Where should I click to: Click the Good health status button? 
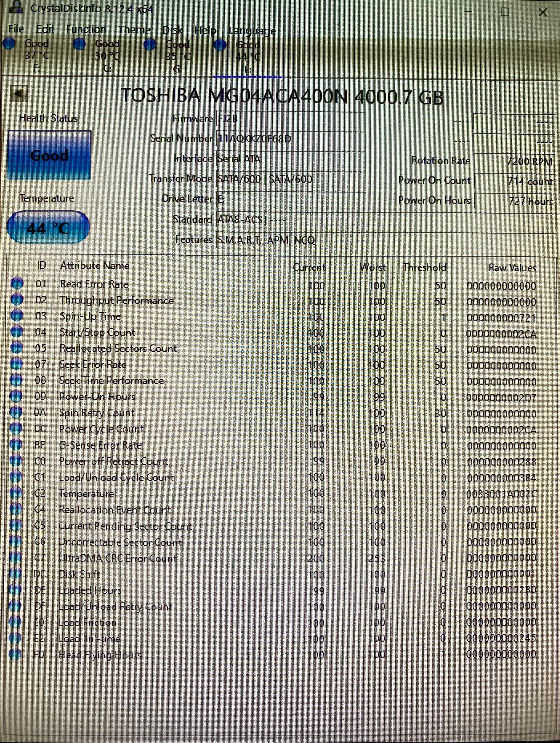tap(49, 155)
